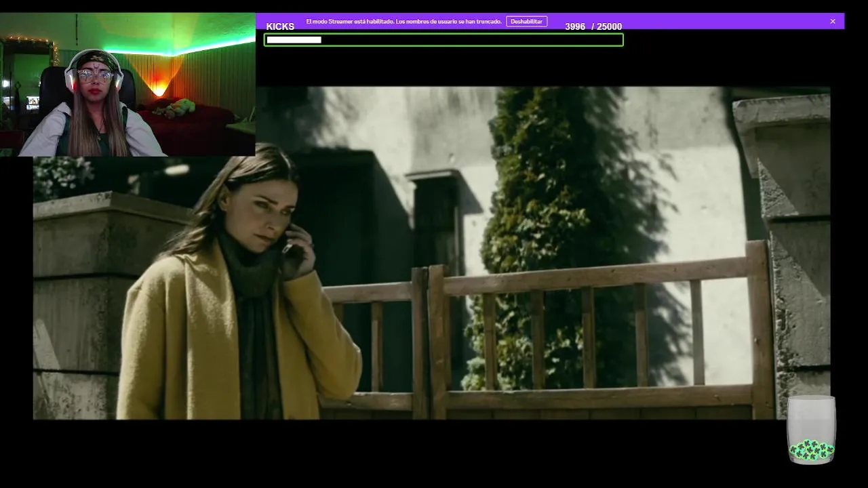Click the movie video frame
The height and width of the screenshot is (488, 868).
[431, 253]
